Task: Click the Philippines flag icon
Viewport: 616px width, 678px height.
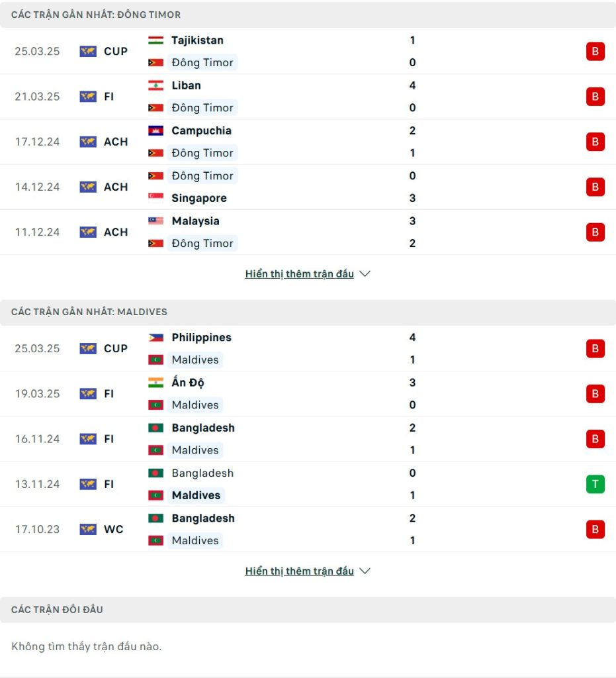Action: [155, 337]
